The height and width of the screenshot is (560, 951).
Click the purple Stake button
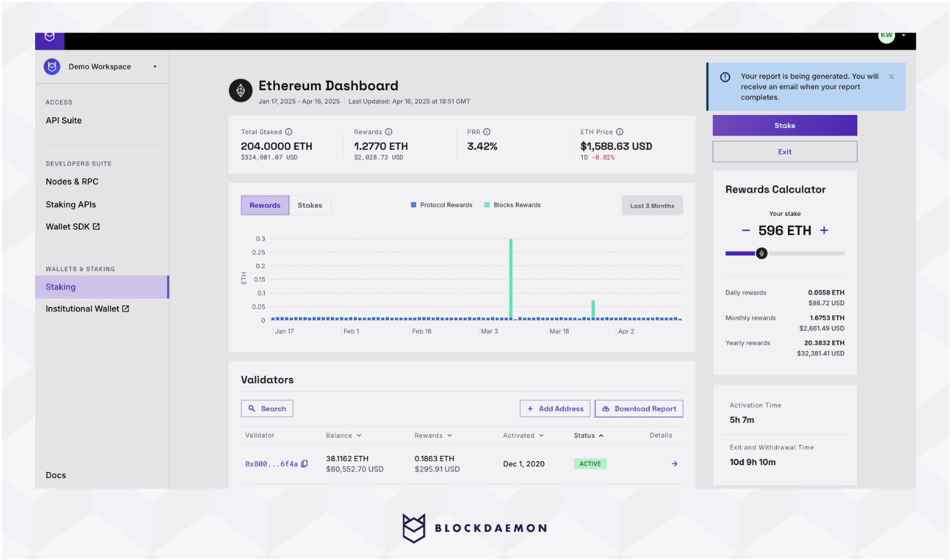click(784, 125)
